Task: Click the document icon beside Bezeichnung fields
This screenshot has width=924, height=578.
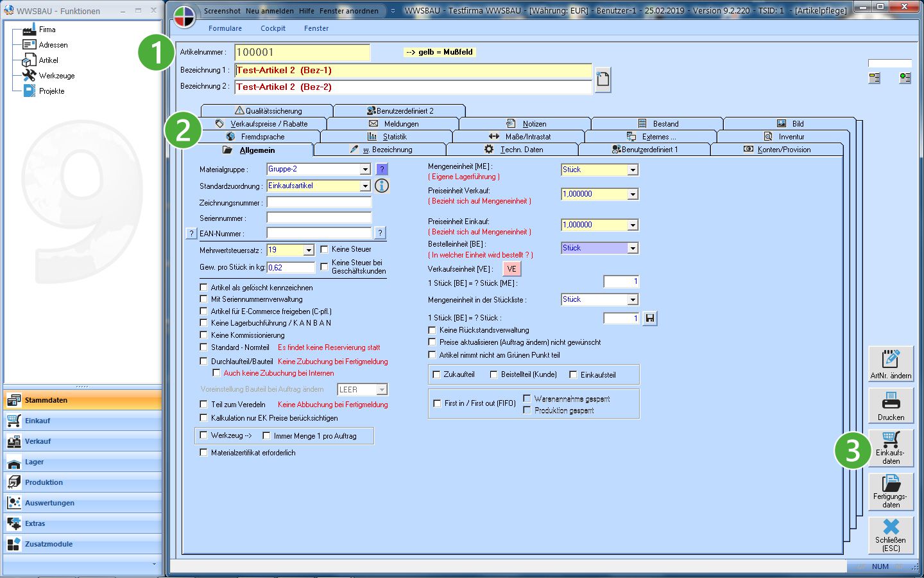Action: pyautogui.click(x=603, y=80)
